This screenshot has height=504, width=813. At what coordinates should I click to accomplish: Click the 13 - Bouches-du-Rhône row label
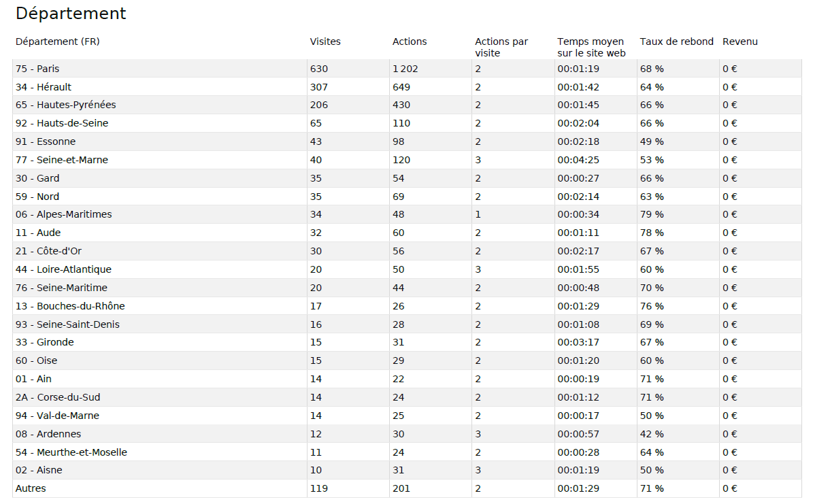pos(70,306)
